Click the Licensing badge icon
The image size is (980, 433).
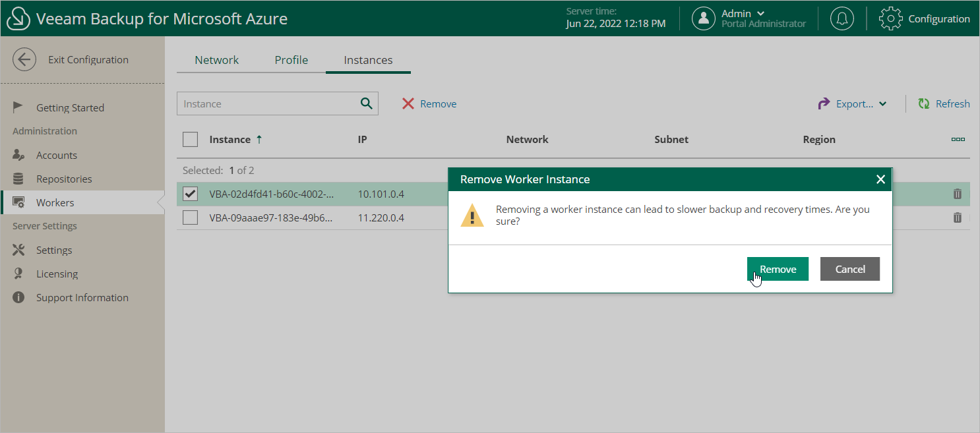[x=18, y=274]
